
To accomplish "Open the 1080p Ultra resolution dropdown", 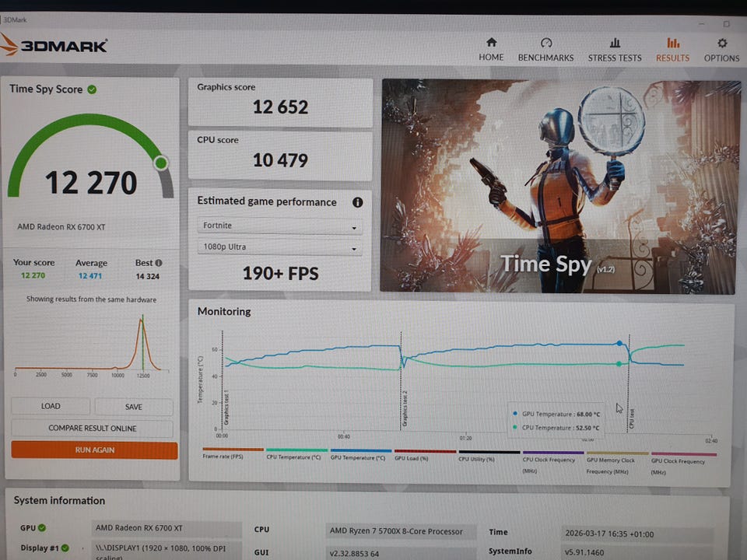I will pyautogui.click(x=279, y=247).
